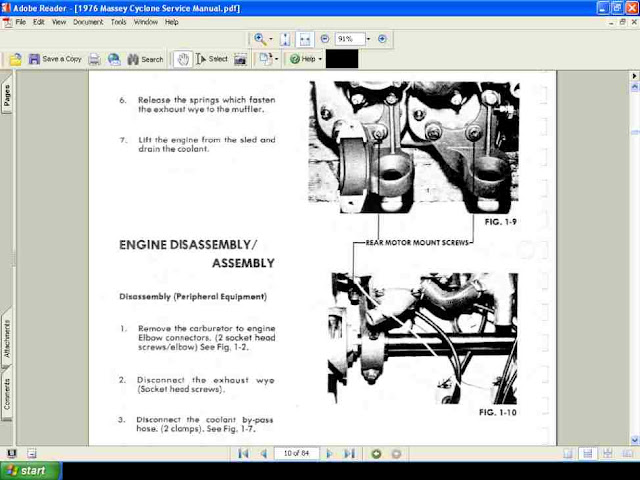Click 'REAR MOTOR MOUNT SCREWS' label

click(417, 243)
